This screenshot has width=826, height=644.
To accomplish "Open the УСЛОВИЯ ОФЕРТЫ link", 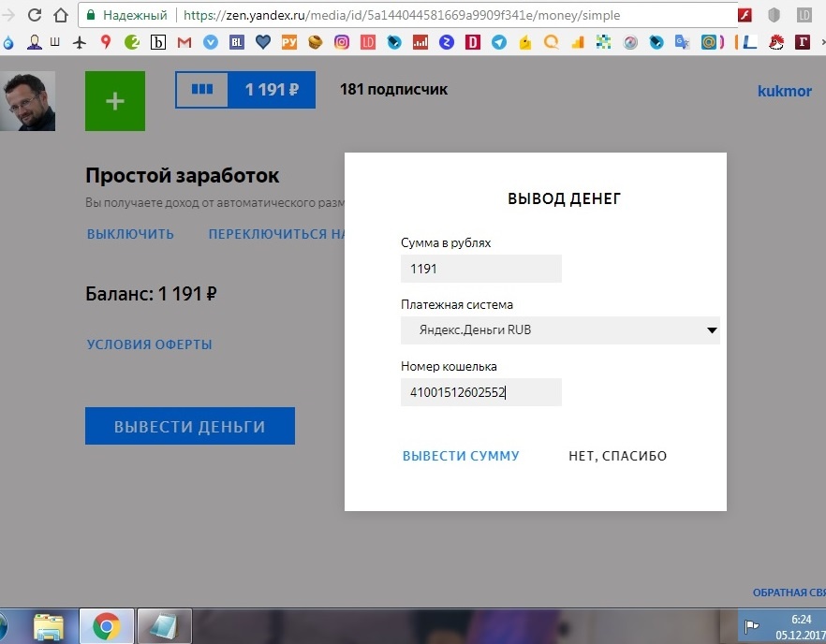I will tap(149, 344).
